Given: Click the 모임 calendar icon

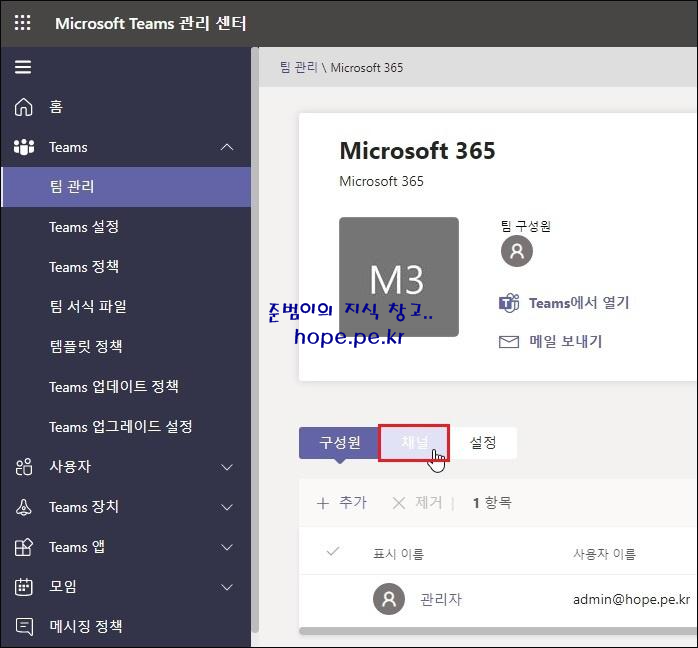Looking at the screenshot, I should tap(24, 587).
